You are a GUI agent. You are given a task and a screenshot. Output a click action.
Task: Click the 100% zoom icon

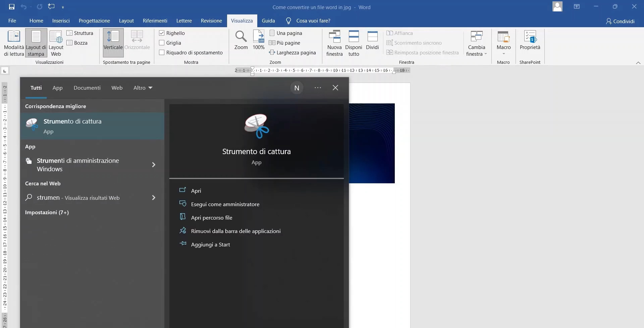[259, 36]
